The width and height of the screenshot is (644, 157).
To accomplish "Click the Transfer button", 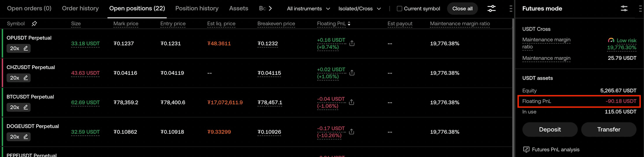I will (609, 129).
